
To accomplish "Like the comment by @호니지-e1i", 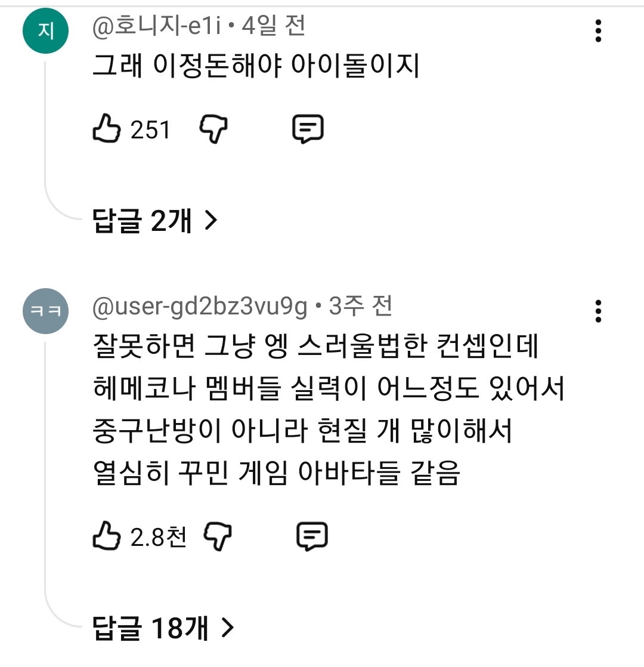I will click(x=106, y=128).
